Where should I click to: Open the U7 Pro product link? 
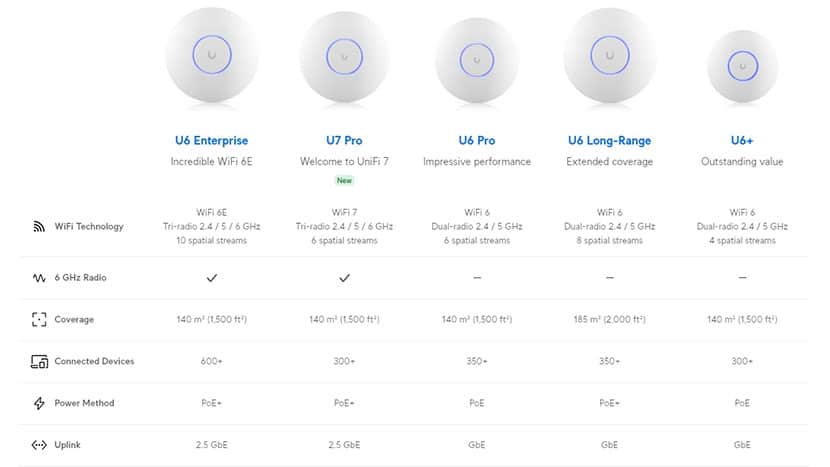[344, 141]
